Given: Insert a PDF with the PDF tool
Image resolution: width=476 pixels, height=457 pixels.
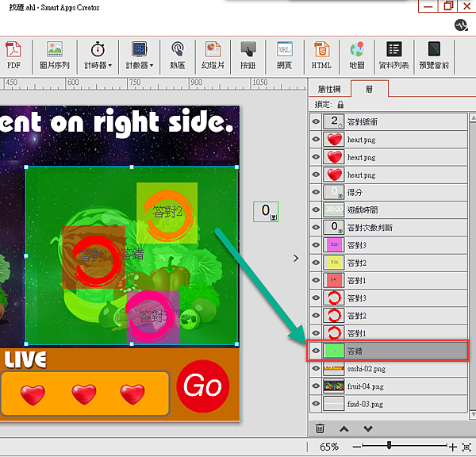Looking at the screenshot, I should 13,56.
